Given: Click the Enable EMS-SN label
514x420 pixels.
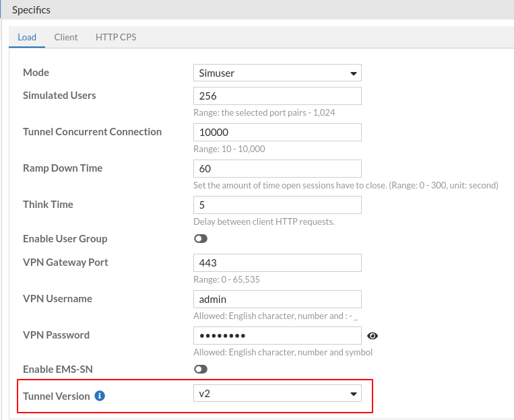Looking at the screenshot, I should (59, 369).
